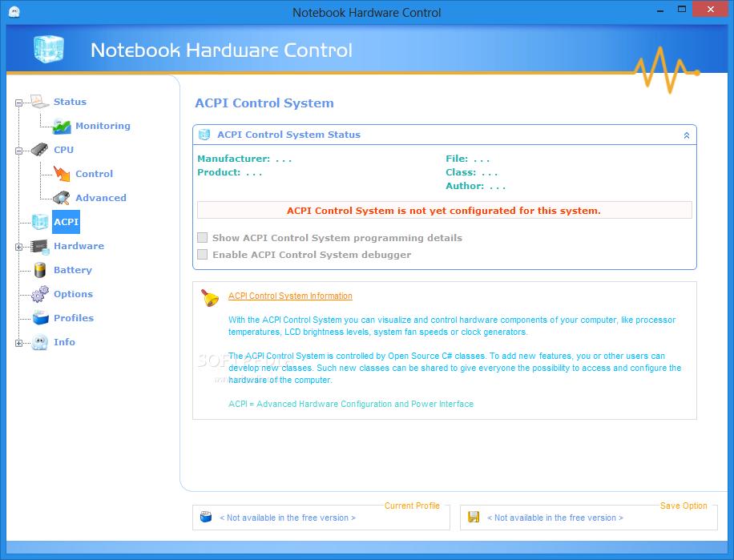Click the Monitoring chart icon

pyautogui.click(x=62, y=126)
